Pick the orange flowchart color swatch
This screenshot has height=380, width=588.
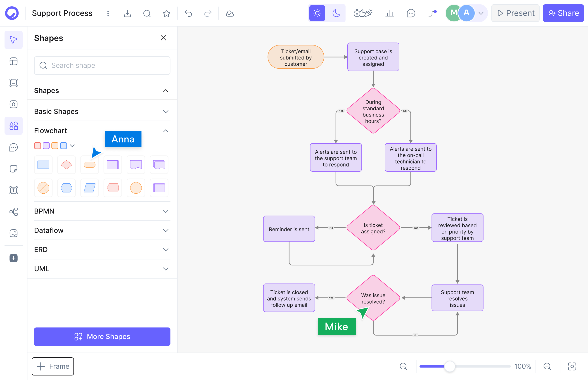pyautogui.click(x=55, y=146)
